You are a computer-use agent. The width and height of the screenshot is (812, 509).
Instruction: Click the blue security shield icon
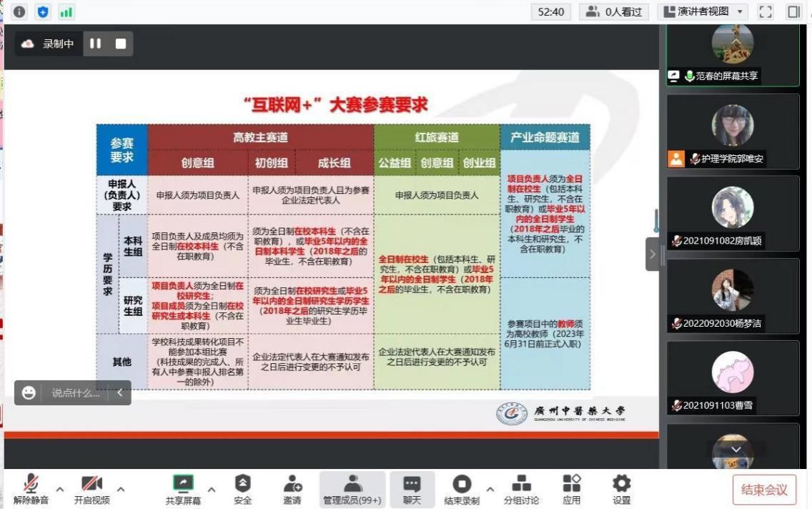click(x=43, y=11)
